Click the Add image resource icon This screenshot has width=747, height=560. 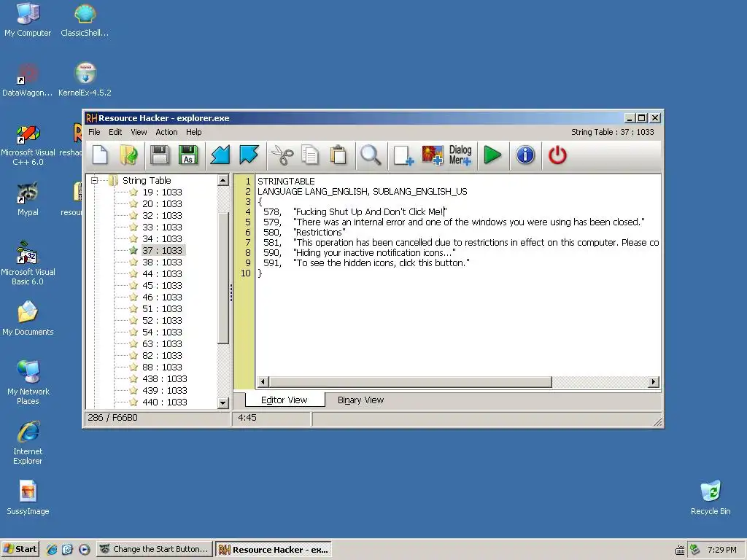pos(432,155)
